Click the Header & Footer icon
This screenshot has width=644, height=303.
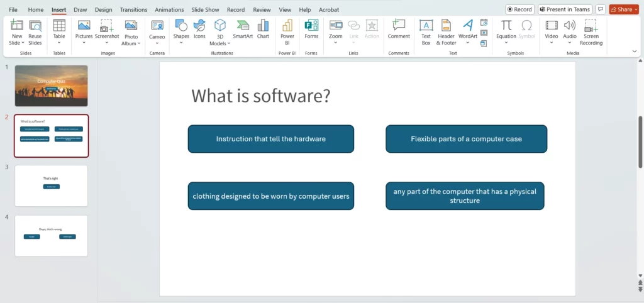click(446, 31)
